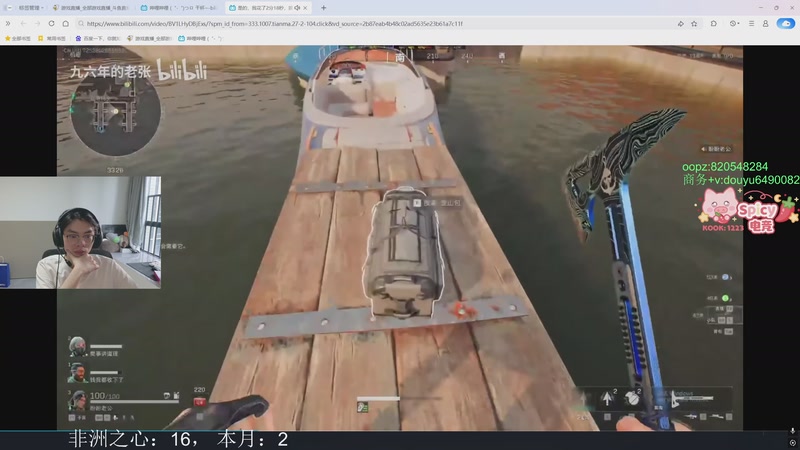Switch to the inactive 哔哩哔哩 tab
800x450 pixels.
click(x=178, y=8)
